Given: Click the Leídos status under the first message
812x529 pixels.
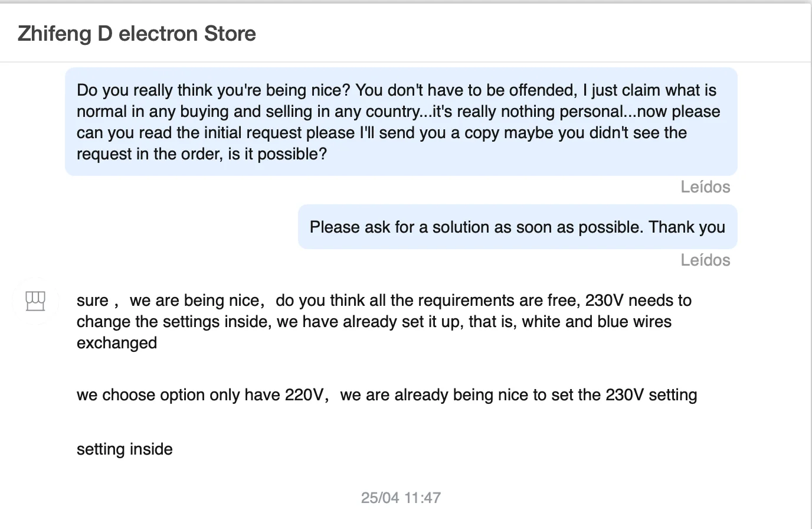Looking at the screenshot, I should pos(705,187).
